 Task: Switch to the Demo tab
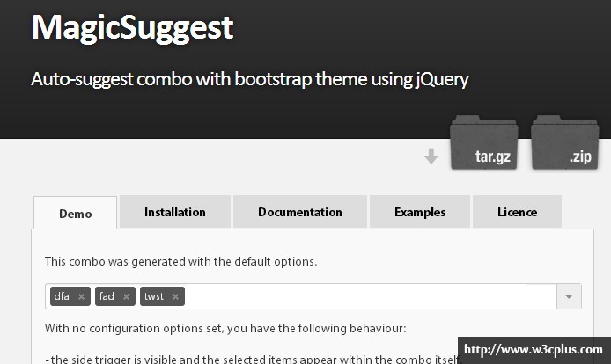tap(76, 214)
